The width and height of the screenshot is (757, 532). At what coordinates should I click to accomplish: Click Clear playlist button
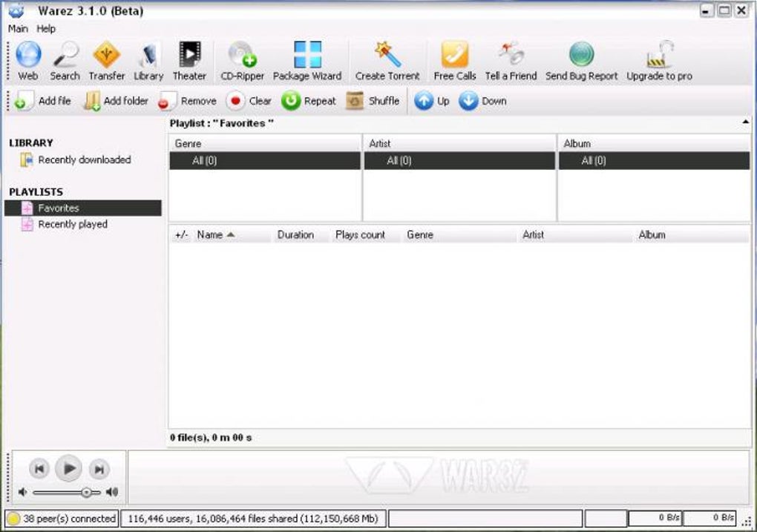pos(249,101)
